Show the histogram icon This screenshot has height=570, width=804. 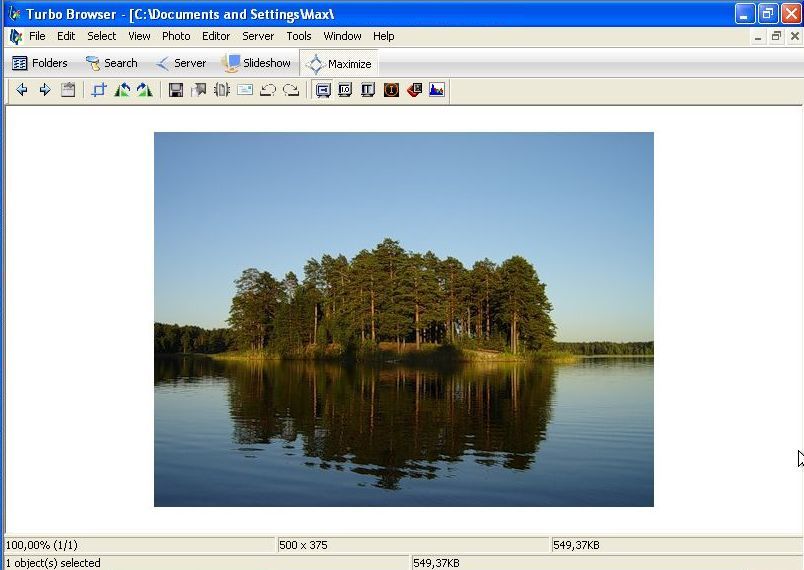tap(437, 90)
